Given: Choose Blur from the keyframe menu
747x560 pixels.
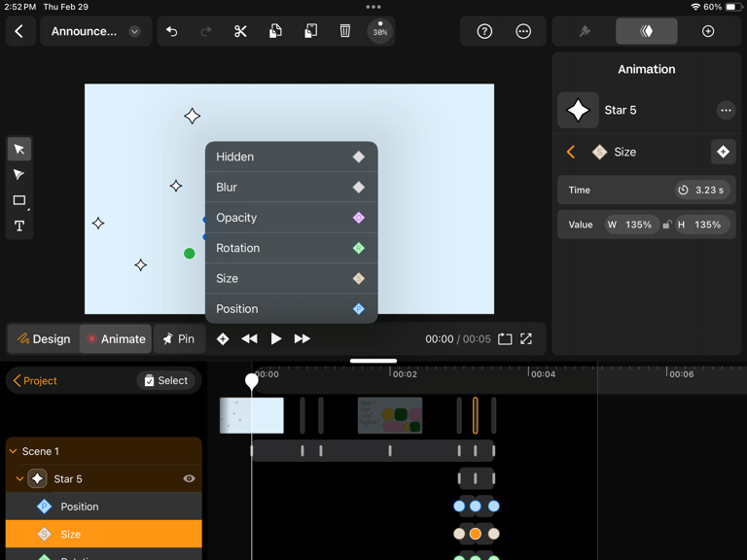Looking at the screenshot, I should 291,187.
